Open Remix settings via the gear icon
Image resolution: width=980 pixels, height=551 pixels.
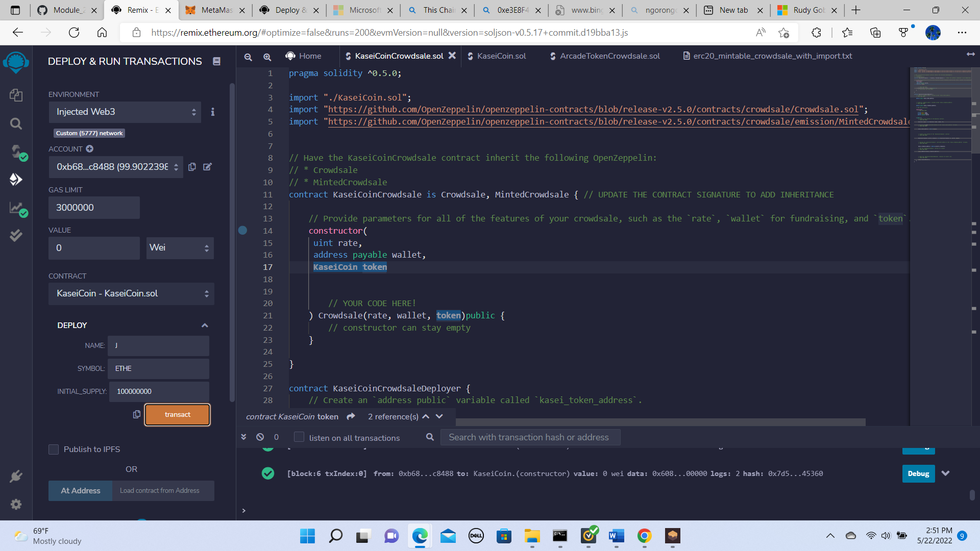[16, 504]
